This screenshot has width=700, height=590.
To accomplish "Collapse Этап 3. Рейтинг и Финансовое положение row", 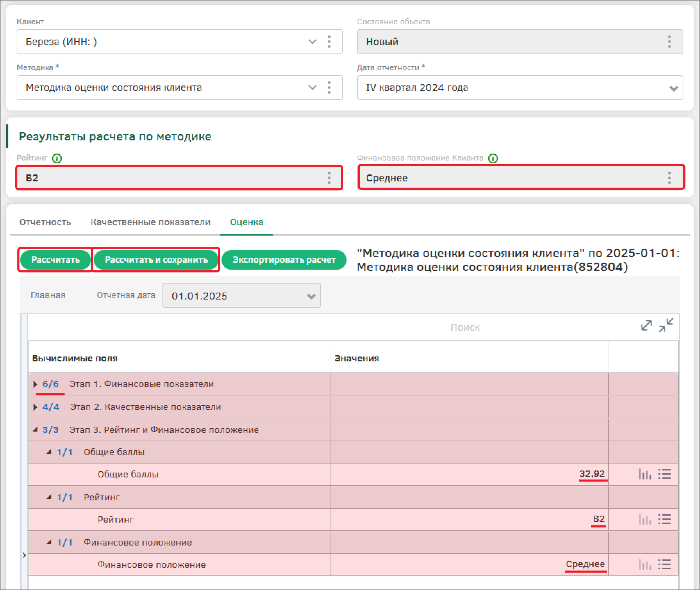I will 35,430.
